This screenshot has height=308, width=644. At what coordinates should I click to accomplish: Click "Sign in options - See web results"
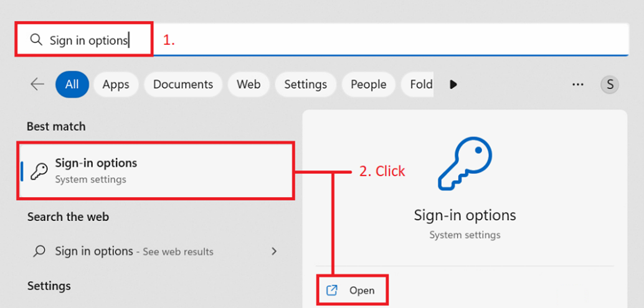point(134,252)
